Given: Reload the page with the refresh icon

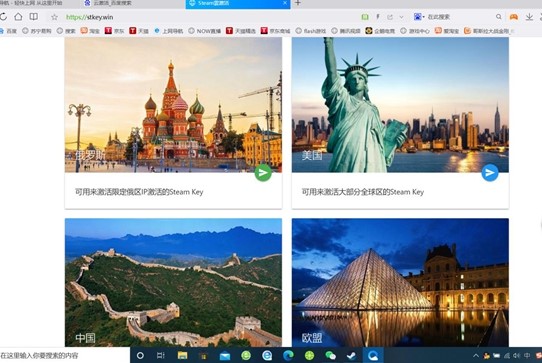Looking at the screenshot, I should click(3, 17).
